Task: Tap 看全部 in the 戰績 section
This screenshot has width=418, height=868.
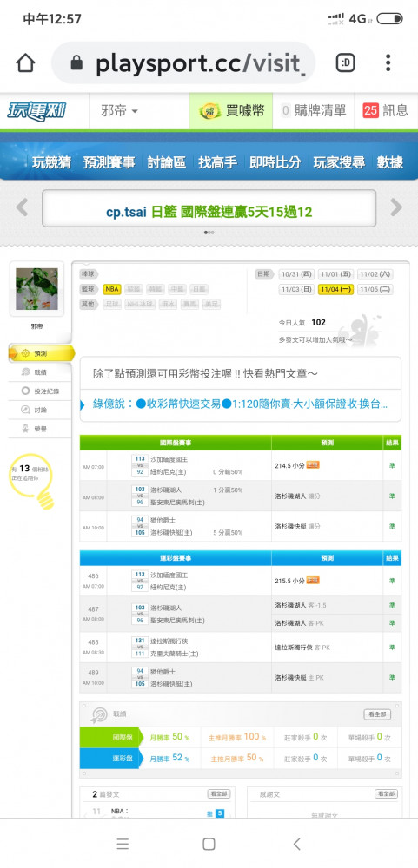Action: [377, 714]
